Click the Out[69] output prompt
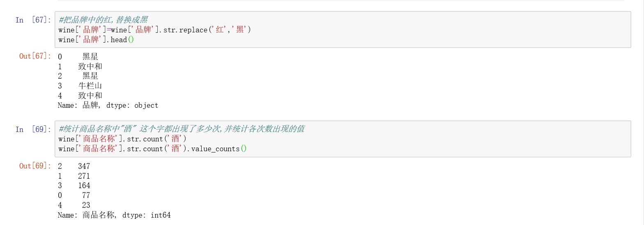Screen dimensions: 644x225 (35, 166)
